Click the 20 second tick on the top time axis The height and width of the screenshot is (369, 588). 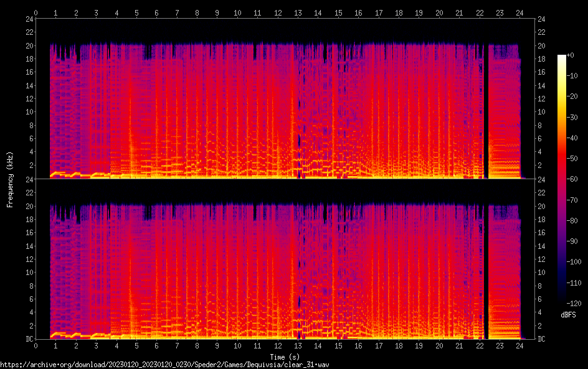point(439,12)
